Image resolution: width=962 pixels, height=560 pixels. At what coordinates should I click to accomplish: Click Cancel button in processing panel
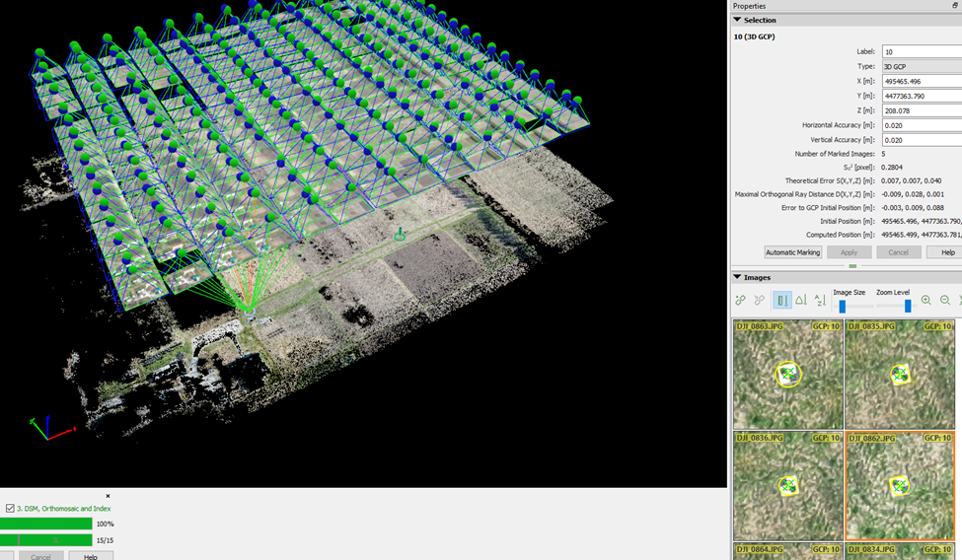click(x=40, y=556)
